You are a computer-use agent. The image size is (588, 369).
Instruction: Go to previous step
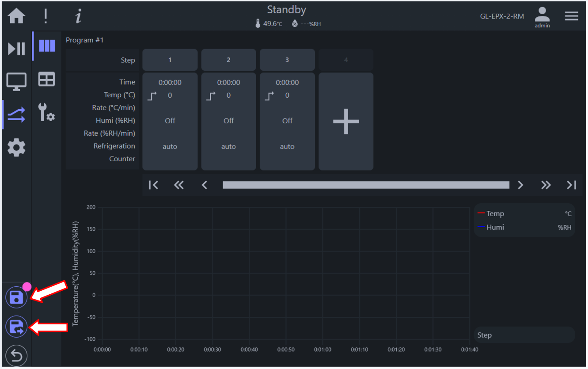[204, 185]
